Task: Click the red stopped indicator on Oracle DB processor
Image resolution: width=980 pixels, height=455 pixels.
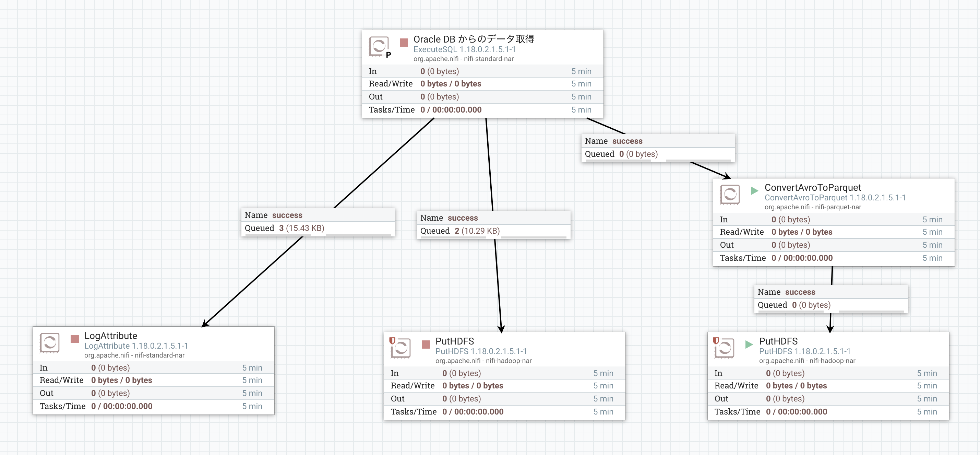Action: (404, 42)
